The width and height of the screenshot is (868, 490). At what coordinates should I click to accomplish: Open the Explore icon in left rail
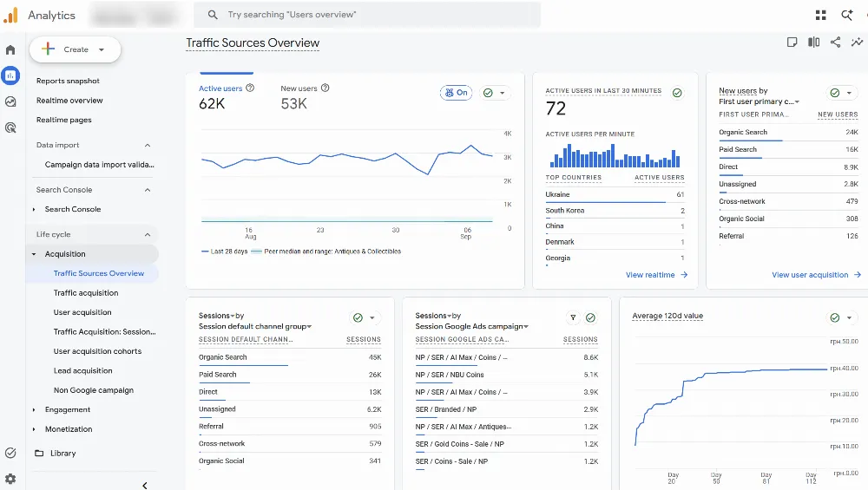point(10,101)
